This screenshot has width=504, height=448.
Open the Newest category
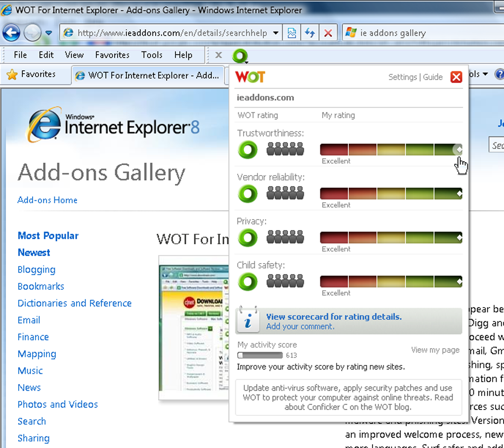34,253
